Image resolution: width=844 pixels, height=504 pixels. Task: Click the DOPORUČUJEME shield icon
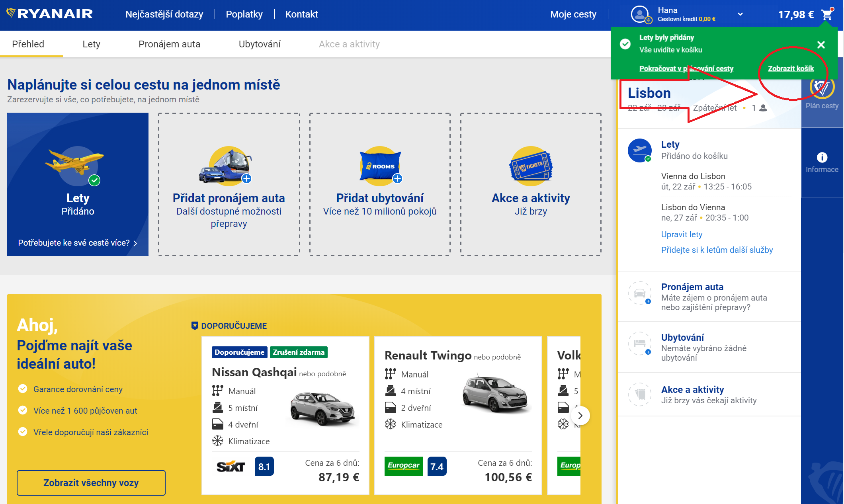pos(195,326)
